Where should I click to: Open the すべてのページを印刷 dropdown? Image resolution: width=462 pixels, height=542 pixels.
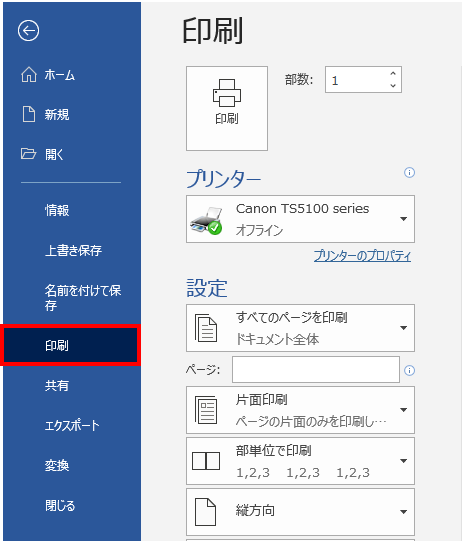click(300, 328)
